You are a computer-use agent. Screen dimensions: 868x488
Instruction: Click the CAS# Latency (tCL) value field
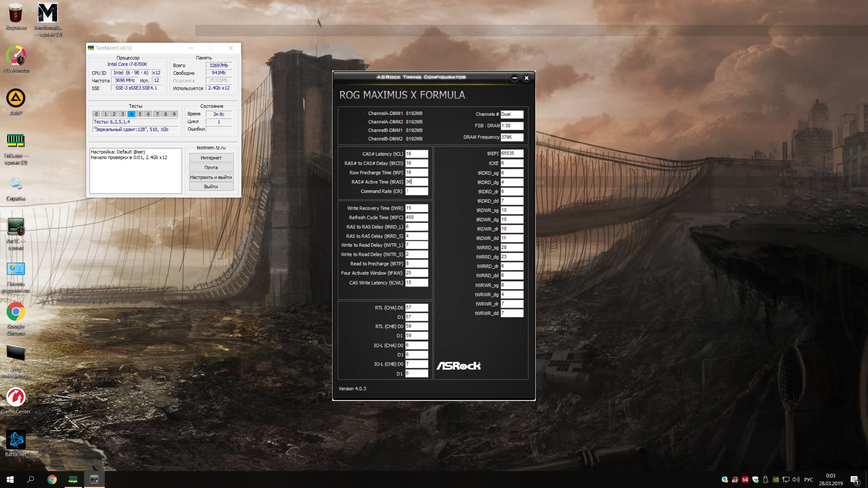[416, 154]
